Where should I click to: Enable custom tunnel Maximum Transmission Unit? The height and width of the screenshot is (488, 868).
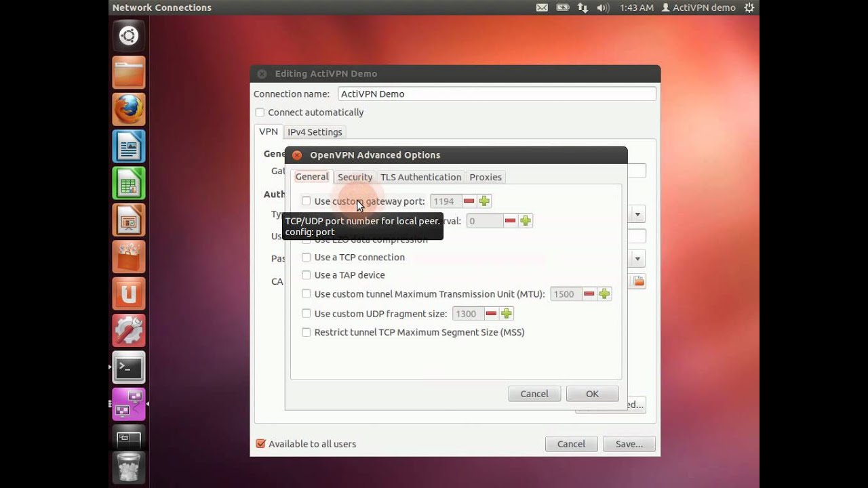306,294
